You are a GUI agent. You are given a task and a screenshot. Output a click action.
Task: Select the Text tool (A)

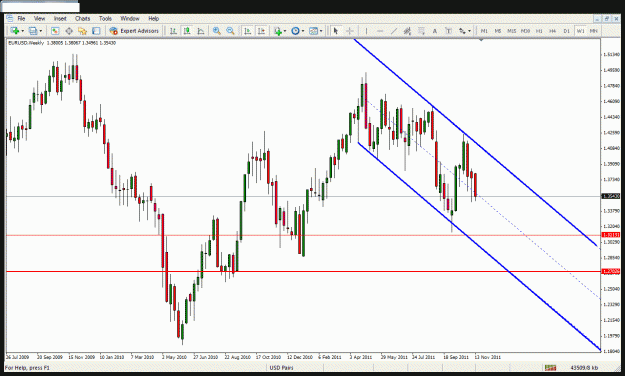434,31
